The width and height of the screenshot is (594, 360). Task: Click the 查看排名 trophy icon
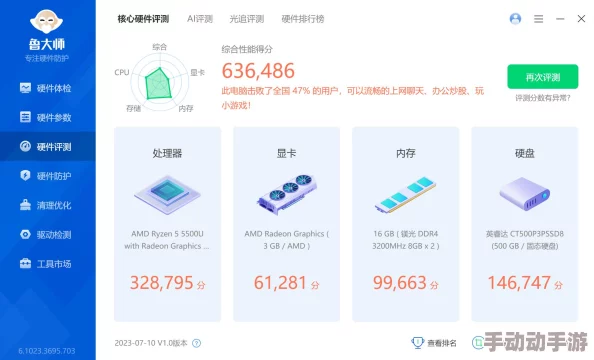click(x=417, y=343)
